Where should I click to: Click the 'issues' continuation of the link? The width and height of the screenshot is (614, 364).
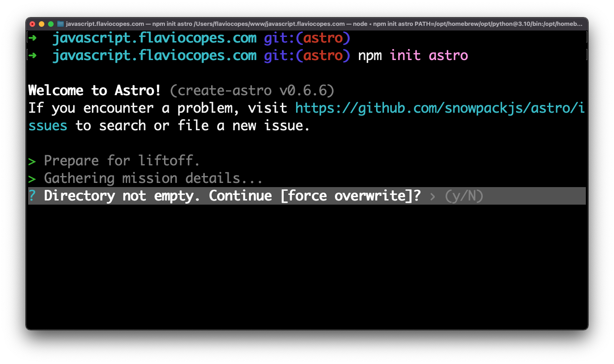[x=48, y=126]
